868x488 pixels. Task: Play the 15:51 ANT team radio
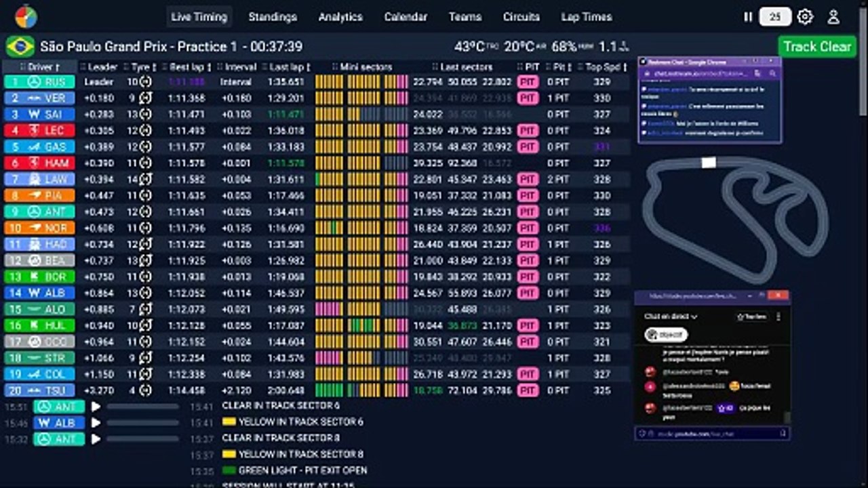(96, 407)
